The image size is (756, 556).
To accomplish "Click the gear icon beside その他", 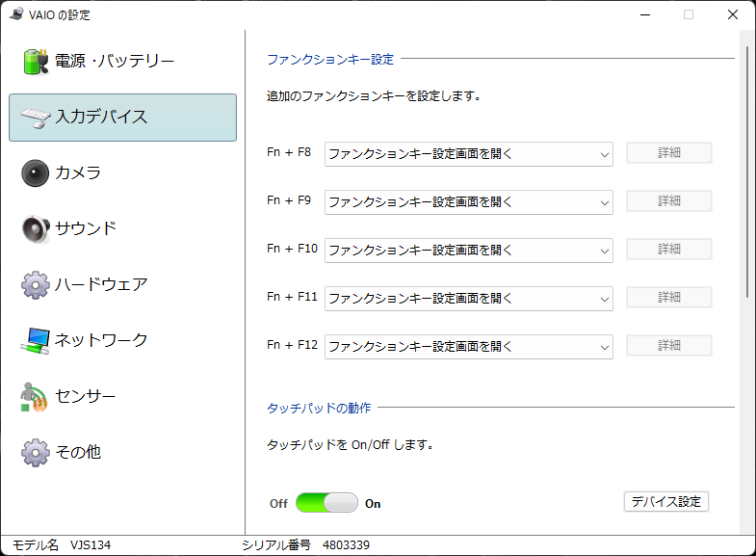I will tap(36, 452).
